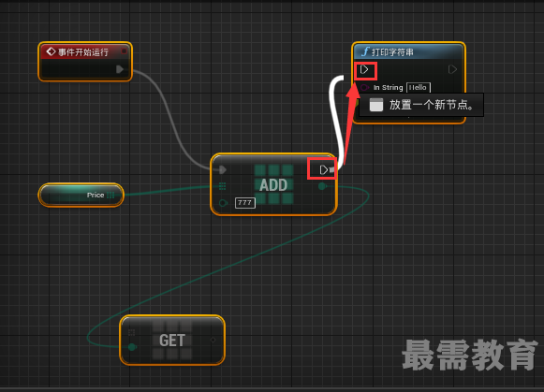Image resolution: width=544 pixels, height=392 pixels.
Task: Click the ADD node green integer output pin
Action: pos(322,186)
